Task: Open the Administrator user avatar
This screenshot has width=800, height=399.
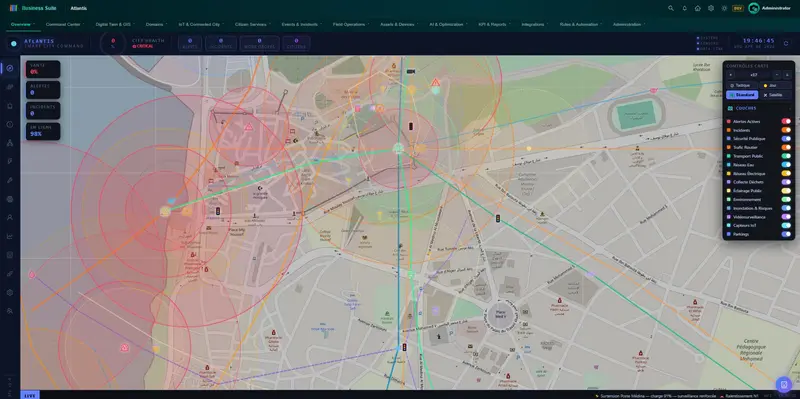Action: (x=754, y=8)
